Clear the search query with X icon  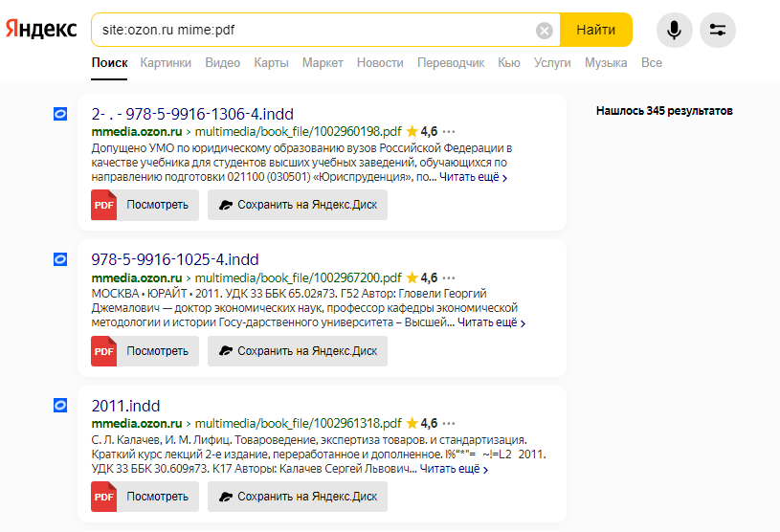click(x=545, y=31)
